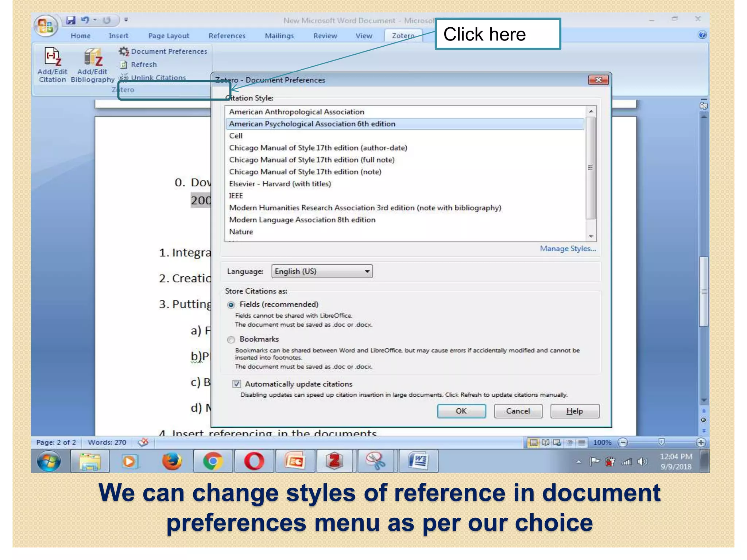Open the Undo history dropdown arrow

[95, 20]
